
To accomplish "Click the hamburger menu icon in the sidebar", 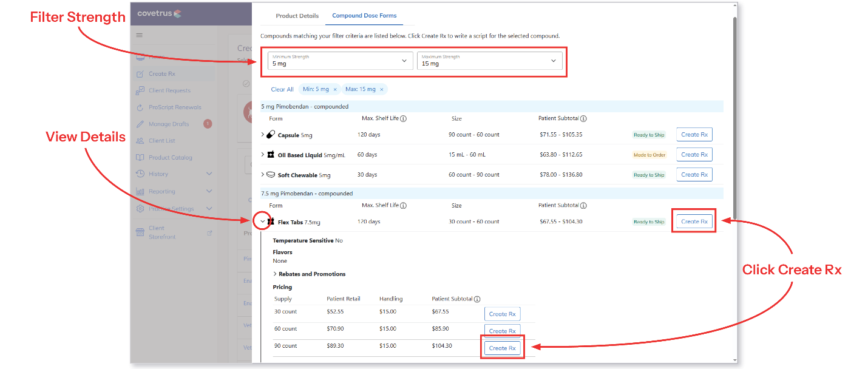I will (x=140, y=35).
